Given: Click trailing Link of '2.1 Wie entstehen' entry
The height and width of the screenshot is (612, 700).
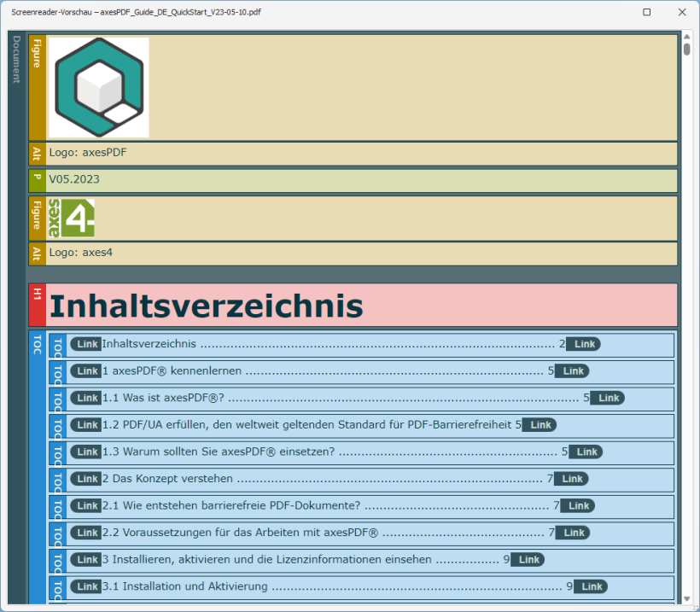Looking at the screenshot, I should tap(578, 506).
